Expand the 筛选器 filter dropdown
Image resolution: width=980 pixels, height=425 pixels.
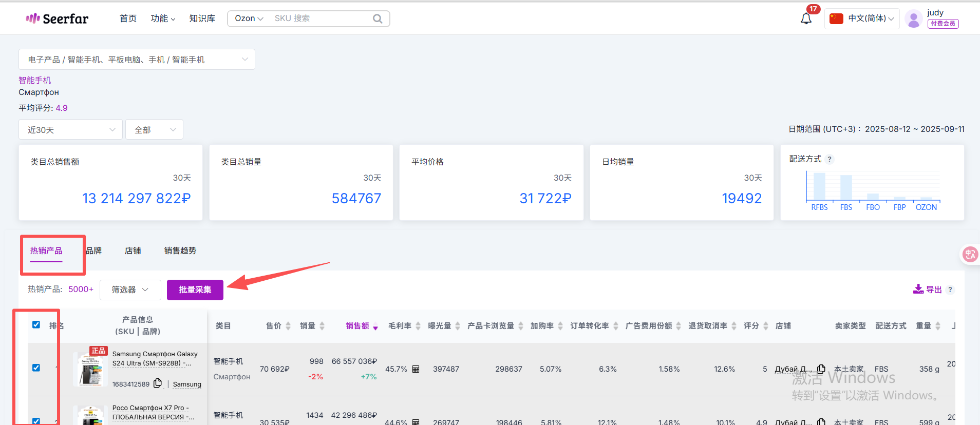[x=130, y=289]
